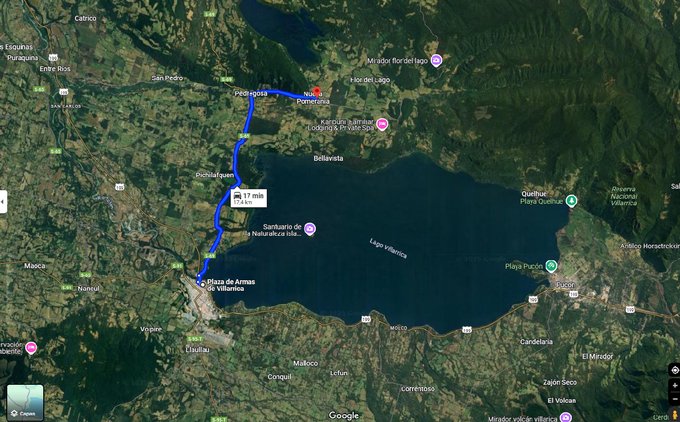Viewport: 680px width, 422px height.
Task: Click the 17 min route info box
Action: click(248, 198)
